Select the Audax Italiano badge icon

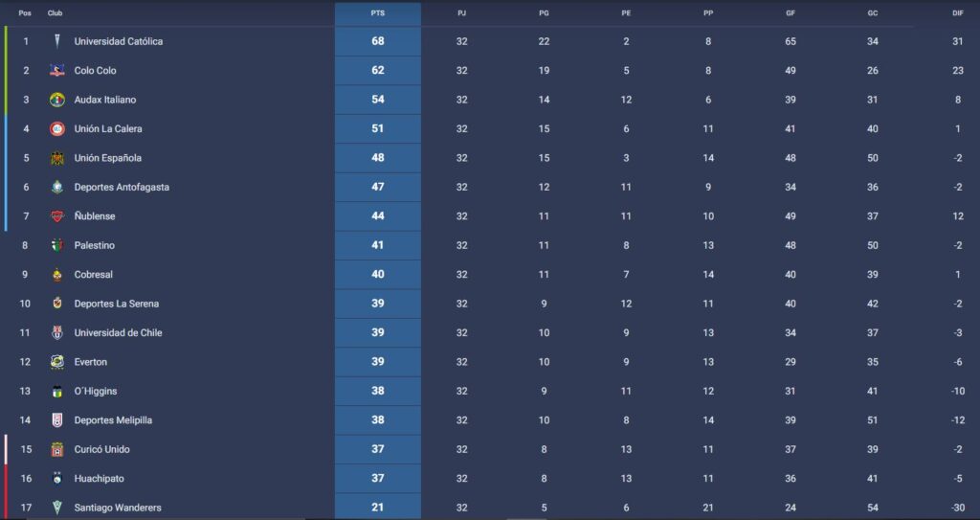56,100
